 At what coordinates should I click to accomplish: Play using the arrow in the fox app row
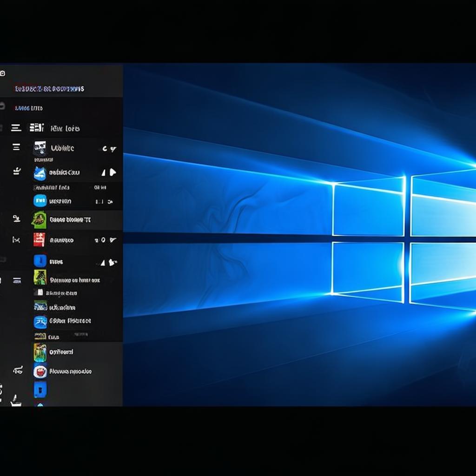(x=113, y=172)
